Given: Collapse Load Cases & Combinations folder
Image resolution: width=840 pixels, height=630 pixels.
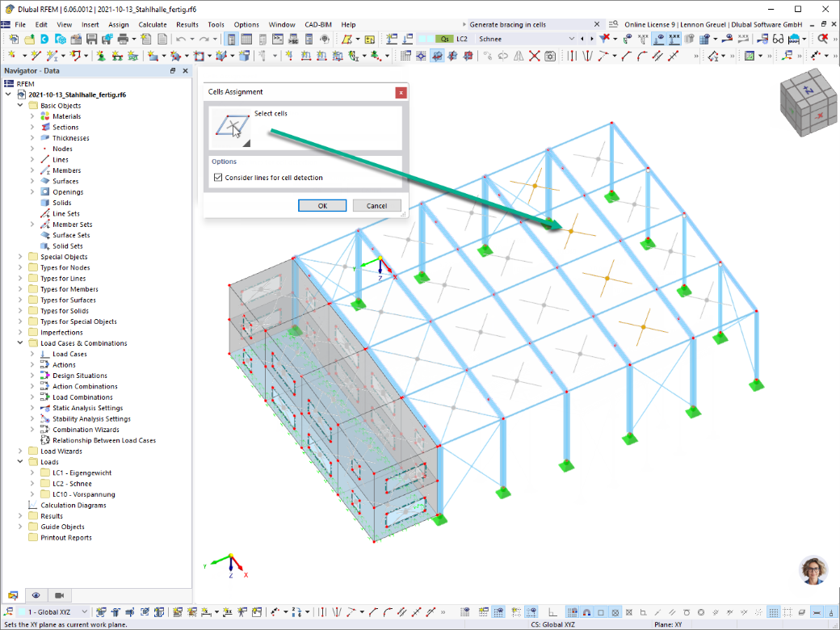Looking at the screenshot, I should pyautogui.click(x=20, y=342).
